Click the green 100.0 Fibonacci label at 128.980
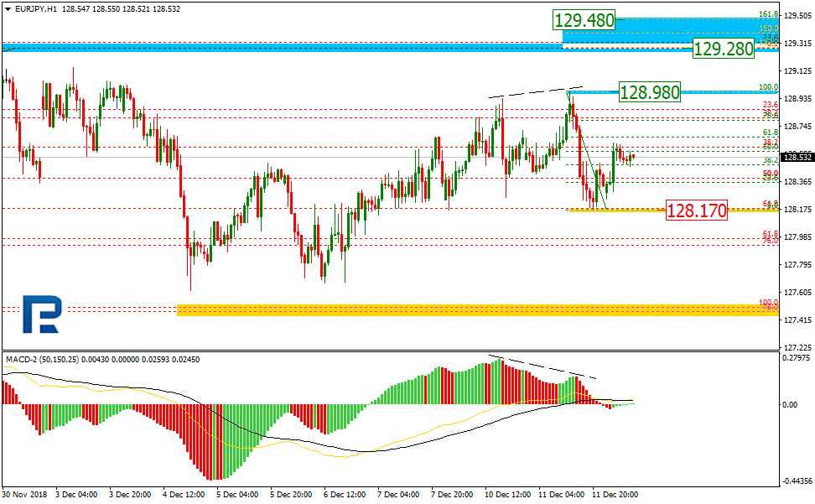The width and height of the screenshot is (815, 504). coord(769,87)
